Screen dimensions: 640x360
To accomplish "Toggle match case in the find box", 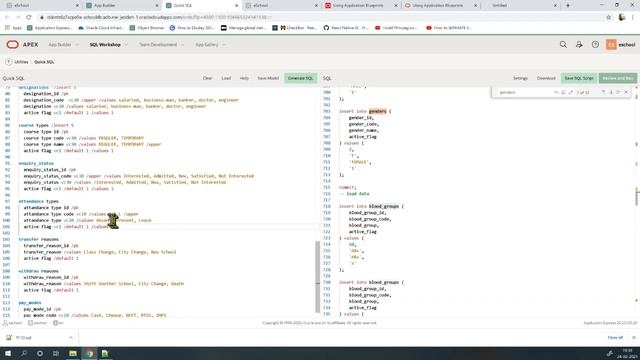I will 556,92.
